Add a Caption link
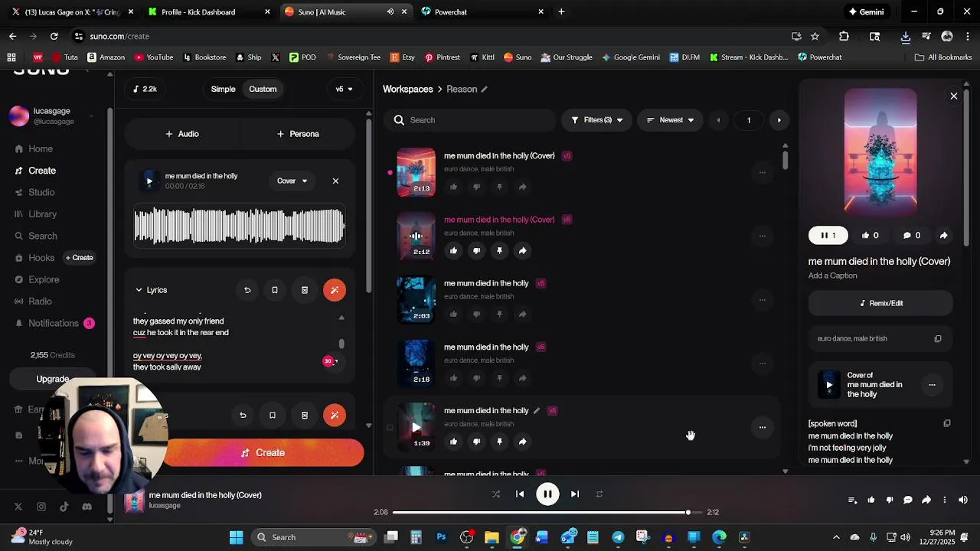 (x=832, y=275)
